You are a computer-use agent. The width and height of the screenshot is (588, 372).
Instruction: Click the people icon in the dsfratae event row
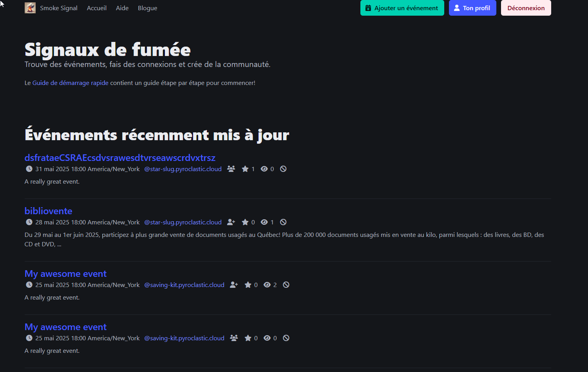pos(231,169)
